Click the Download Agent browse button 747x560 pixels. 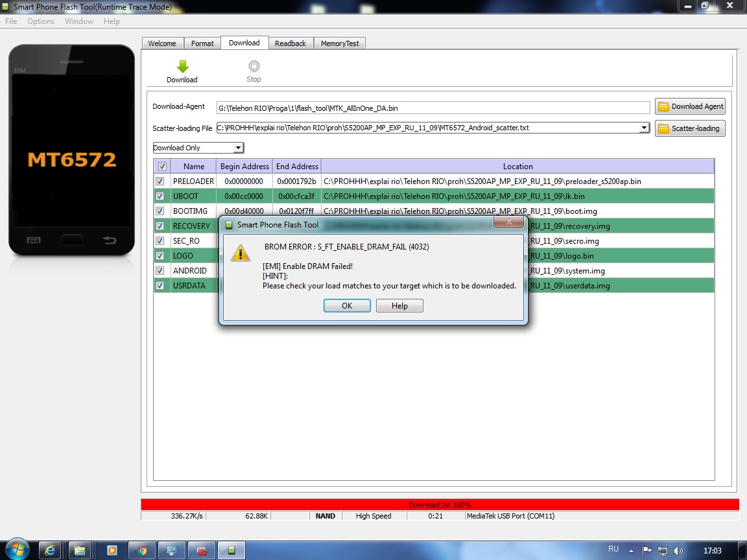tap(691, 107)
